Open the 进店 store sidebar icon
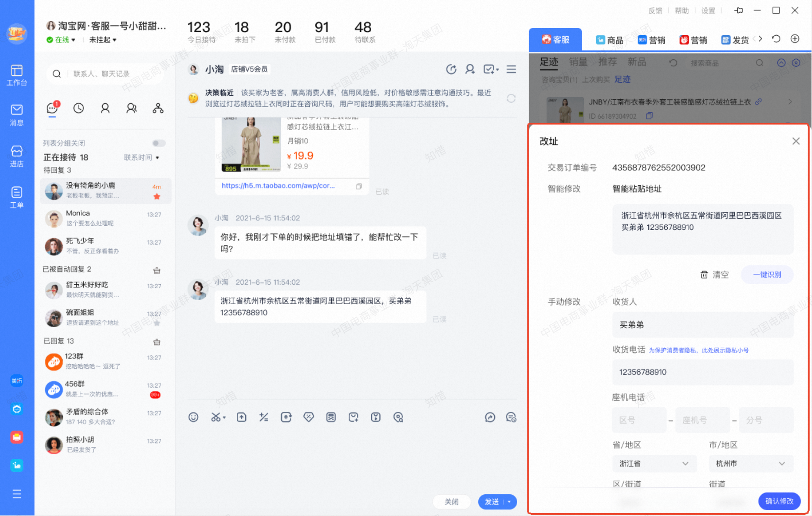The width and height of the screenshot is (812, 516). click(17, 156)
